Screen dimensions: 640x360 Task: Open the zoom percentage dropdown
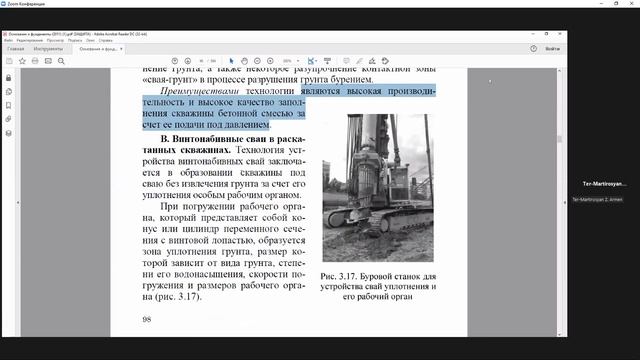tap(298, 61)
